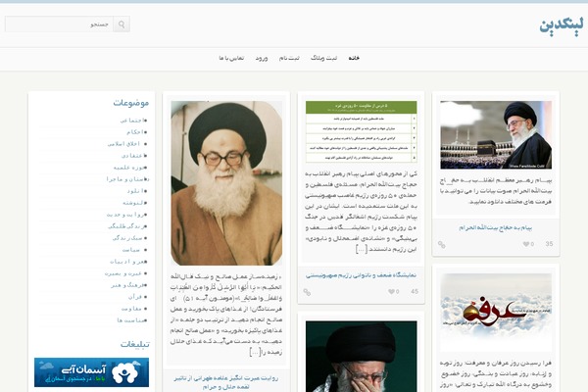
Task: Open the خانه menu item
Action: [x=353, y=59]
